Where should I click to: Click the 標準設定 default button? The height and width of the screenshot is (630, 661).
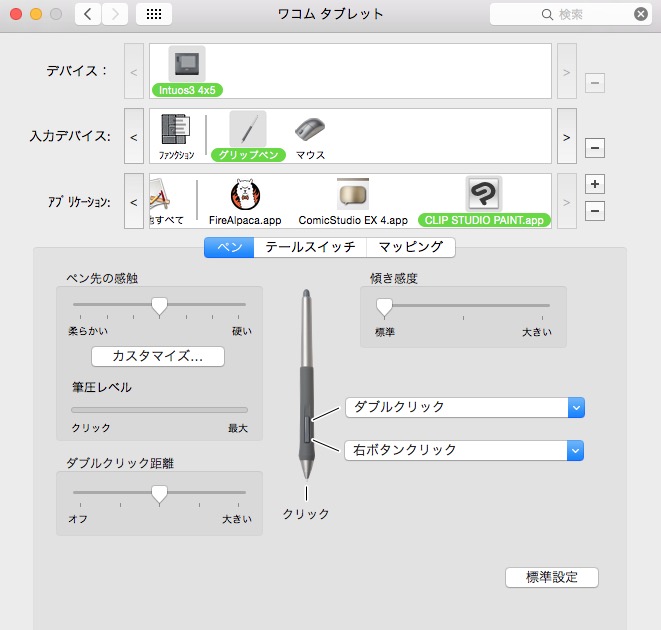551,577
